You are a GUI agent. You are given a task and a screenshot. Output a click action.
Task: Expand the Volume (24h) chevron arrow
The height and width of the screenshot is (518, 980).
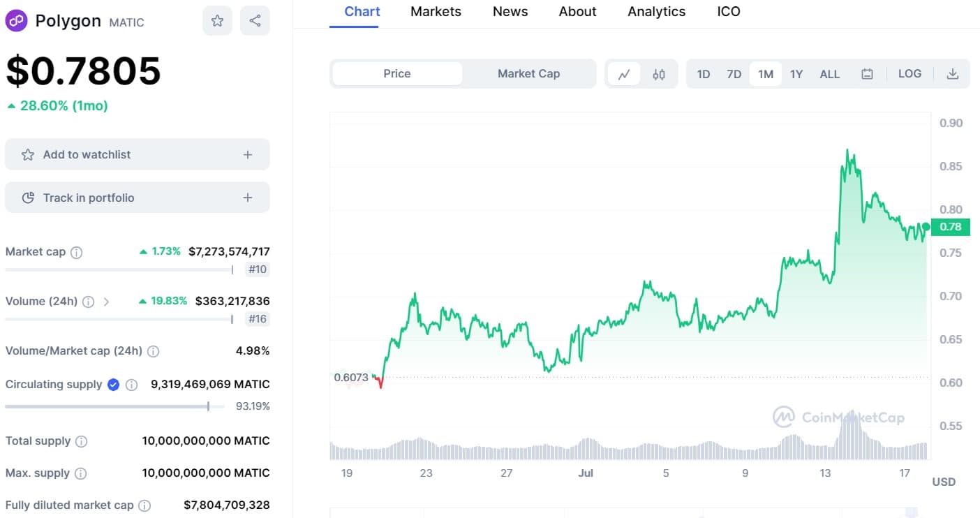click(106, 302)
